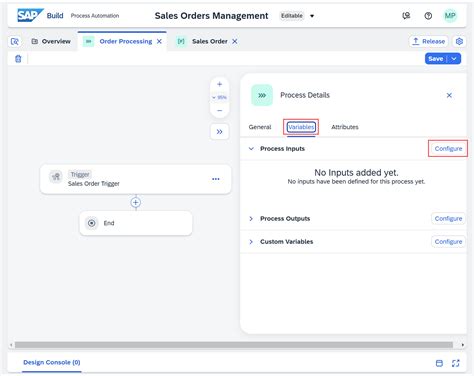This screenshot has width=474, height=376.
Task: Expand the Process Outputs section
Action: click(251, 219)
